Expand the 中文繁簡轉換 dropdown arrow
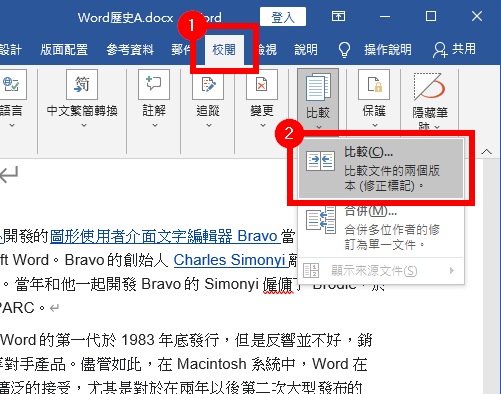Screen dimensions: 501x394 (84, 125)
